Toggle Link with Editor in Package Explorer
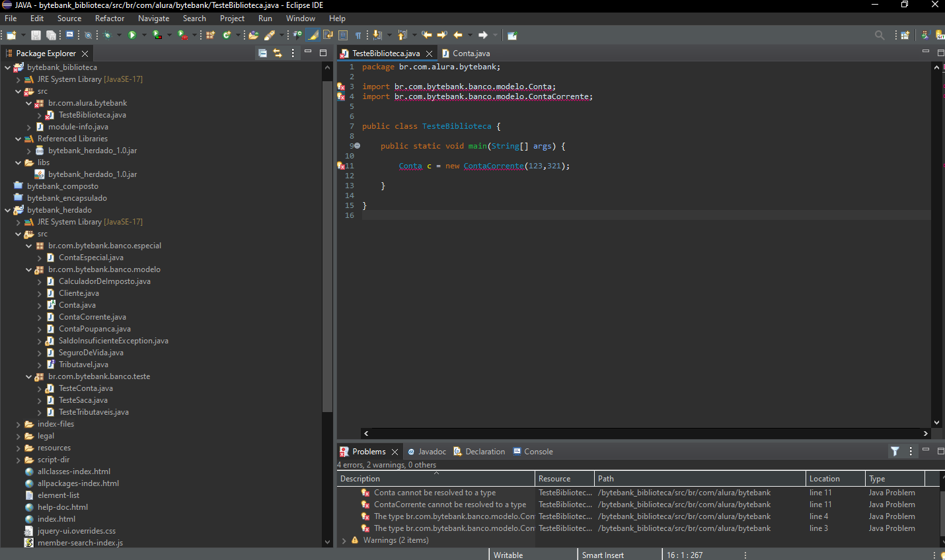Image resolution: width=945 pixels, height=560 pixels. pos(278,53)
